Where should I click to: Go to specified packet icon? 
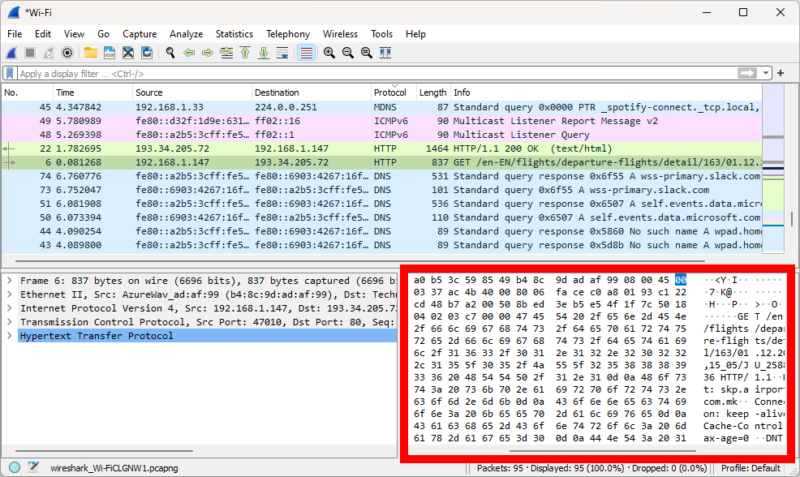click(x=227, y=53)
